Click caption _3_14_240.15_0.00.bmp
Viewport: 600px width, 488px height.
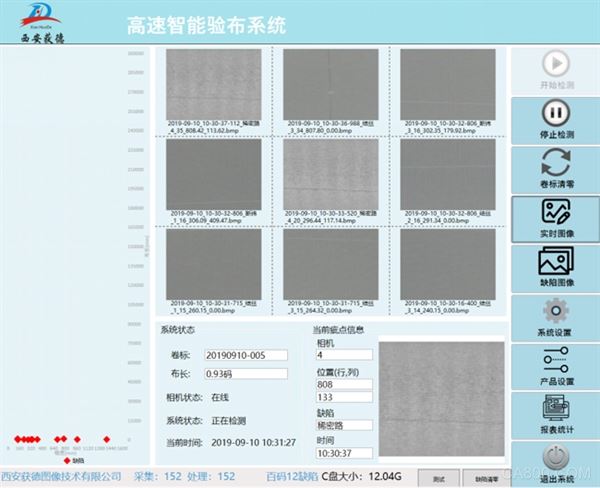[x=437, y=310]
